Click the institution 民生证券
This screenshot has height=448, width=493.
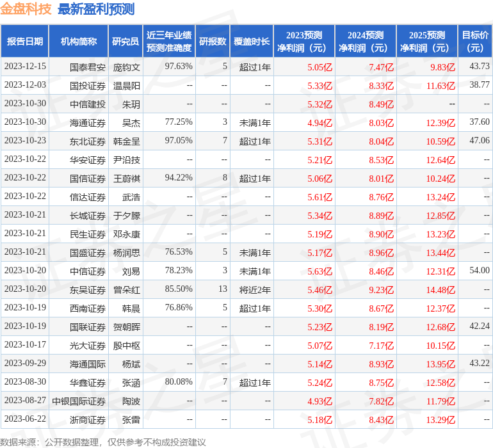88,234
